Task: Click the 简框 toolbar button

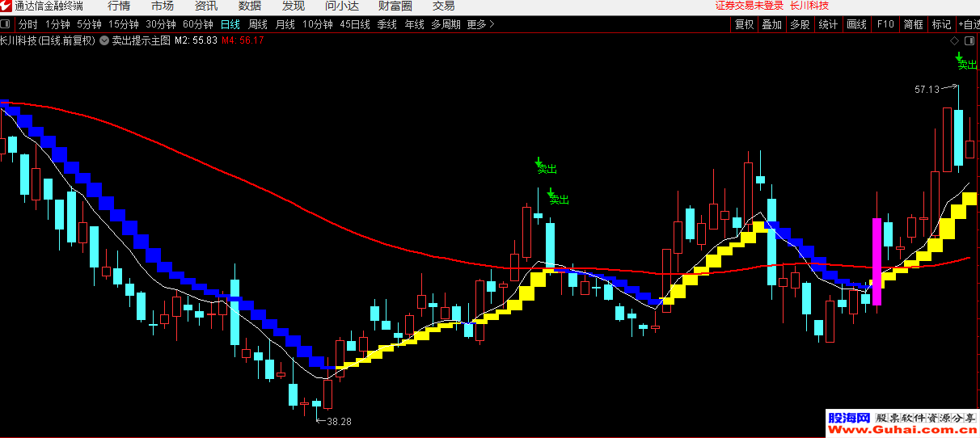Action: click(x=914, y=24)
